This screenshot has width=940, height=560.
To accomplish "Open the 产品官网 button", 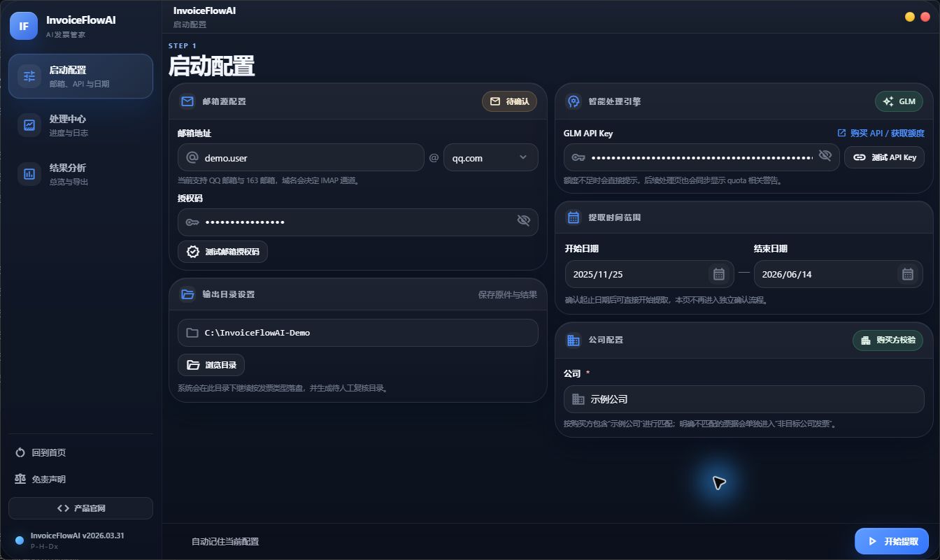I will point(80,508).
